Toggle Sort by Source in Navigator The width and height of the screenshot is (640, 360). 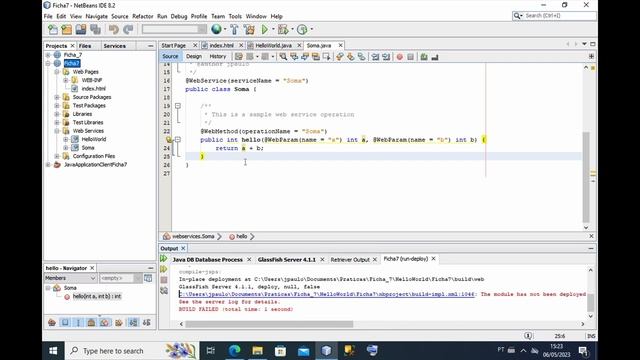pos(147,322)
